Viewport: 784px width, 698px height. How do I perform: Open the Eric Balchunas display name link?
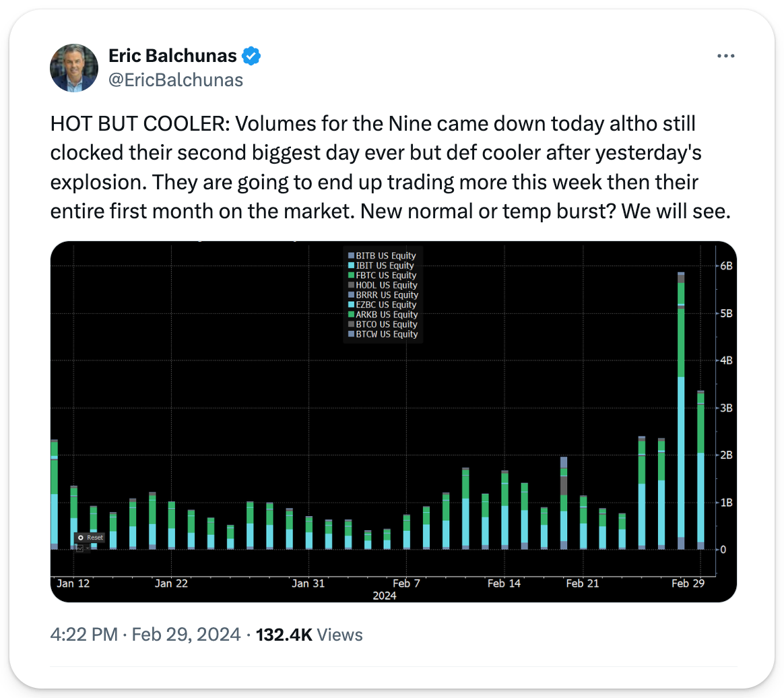pyautogui.click(x=173, y=56)
